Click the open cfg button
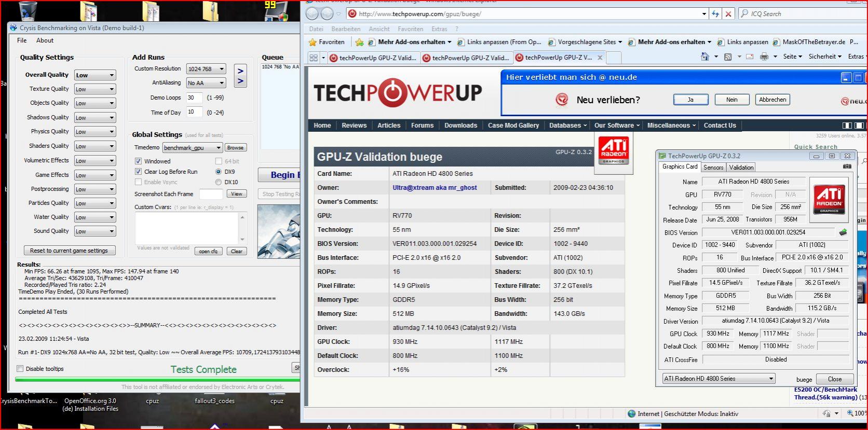This screenshot has width=868, height=430. [x=209, y=251]
